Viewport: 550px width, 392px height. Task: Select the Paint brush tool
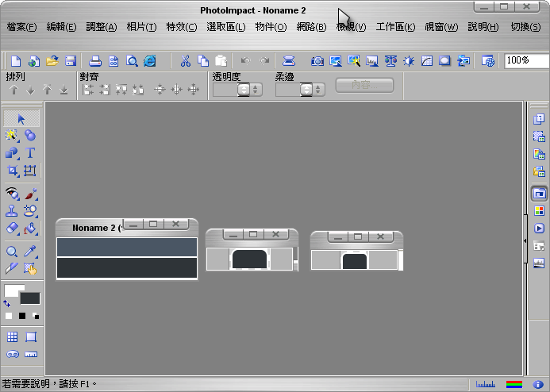31,194
